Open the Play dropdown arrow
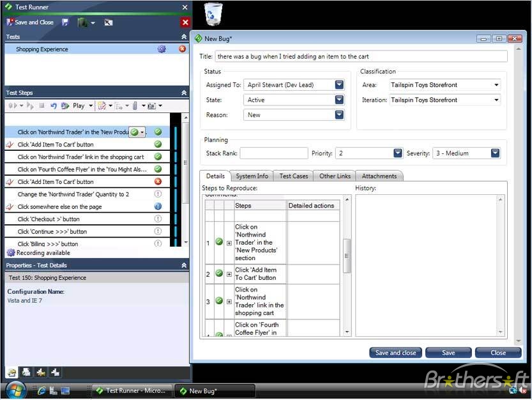 pos(91,106)
